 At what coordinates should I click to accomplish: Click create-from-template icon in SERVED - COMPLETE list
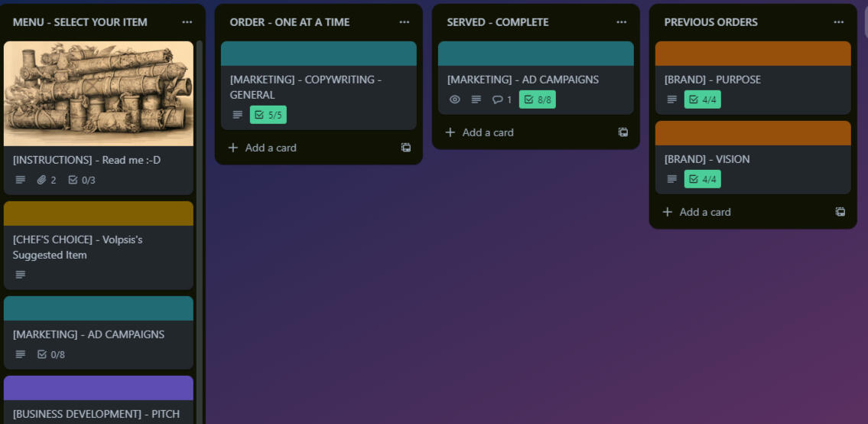coord(623,132)
